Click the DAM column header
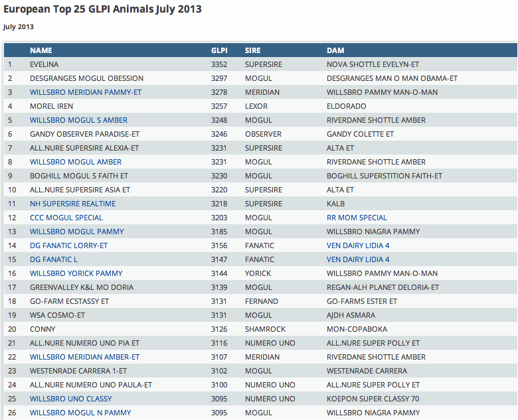Image resolution: width=518 pixels, height=420 pixels. 335,50
